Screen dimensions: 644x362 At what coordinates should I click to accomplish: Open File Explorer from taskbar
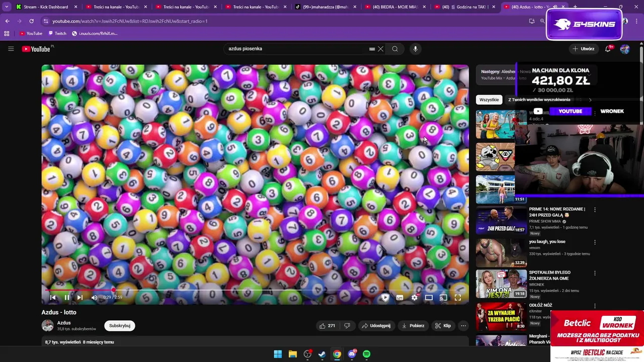(x=292, y=354)
